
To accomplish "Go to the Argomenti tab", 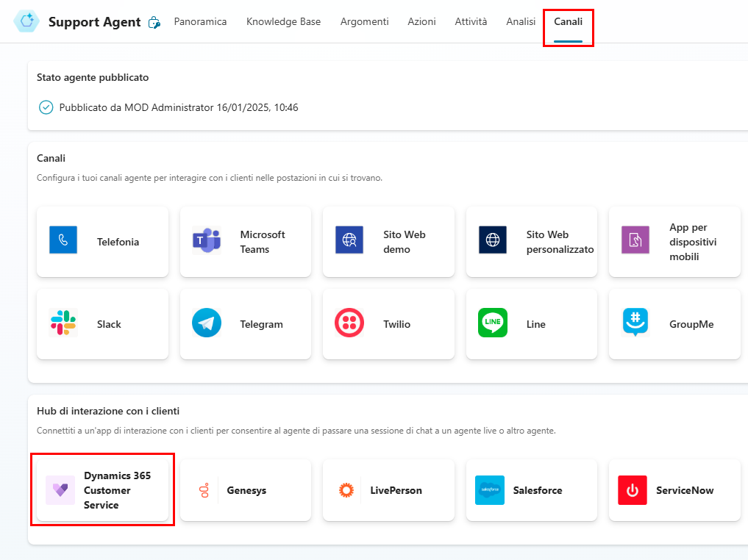I will point(365,21).
